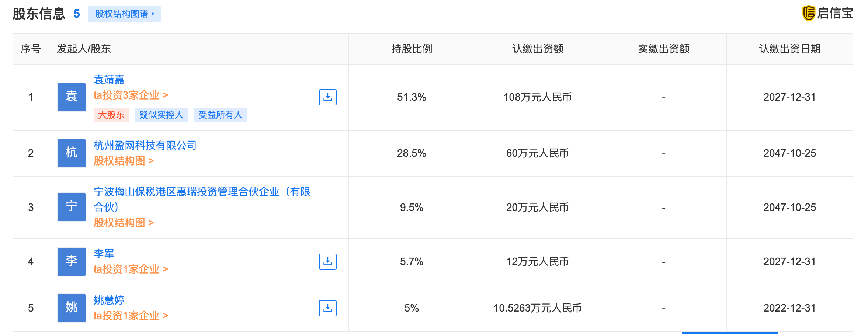The height and width of the screenshot is (334, 868).
Task: Click the 杭 avatar icon for shareholder 2
Action: pyautogui.click(x=71, y=153)
